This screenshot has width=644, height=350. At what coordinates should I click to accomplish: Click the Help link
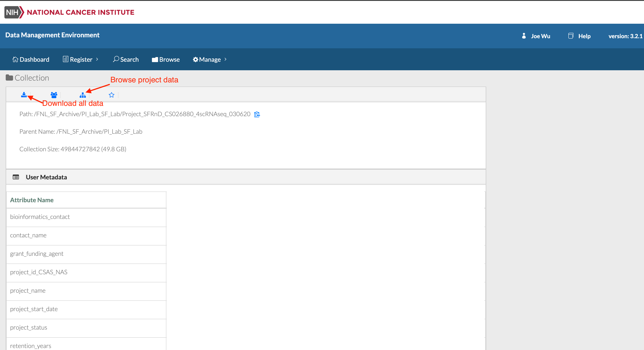click(584, 36)
